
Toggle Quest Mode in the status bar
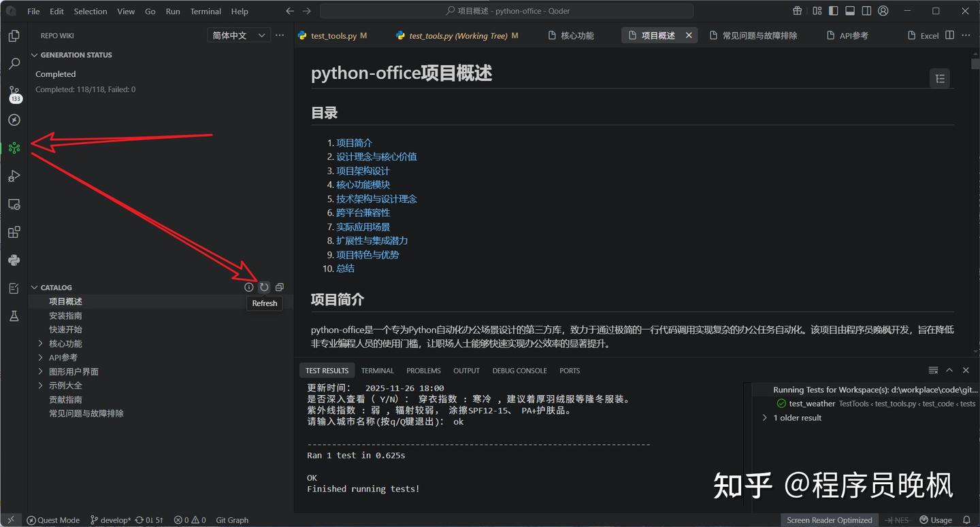[x=53, y=520]
